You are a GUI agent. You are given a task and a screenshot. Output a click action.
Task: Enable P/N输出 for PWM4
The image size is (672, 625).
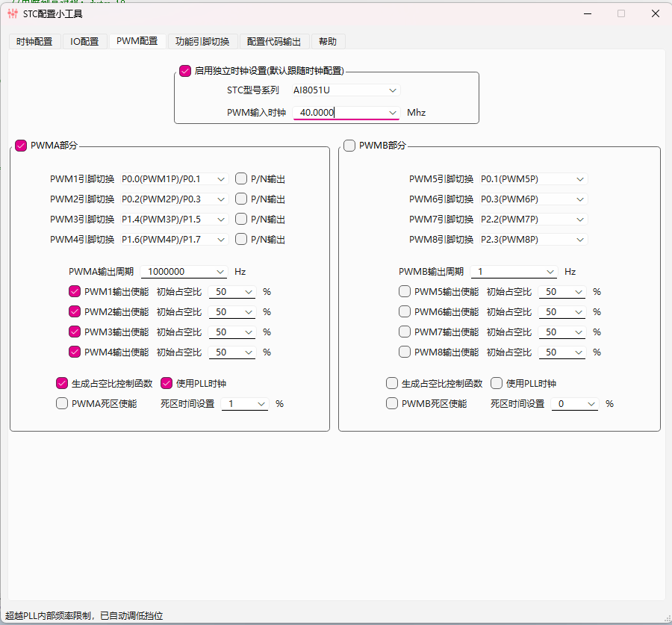coord(241,239)
